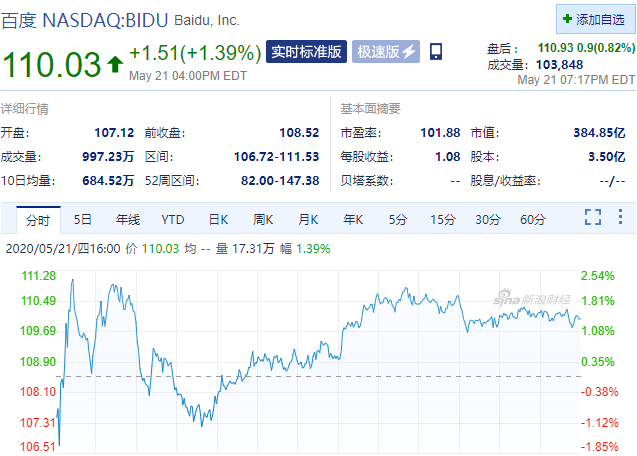This screenshot has height=456, width=637.
Task: Select the 60分 interval tab
Action: pos(533,219)
